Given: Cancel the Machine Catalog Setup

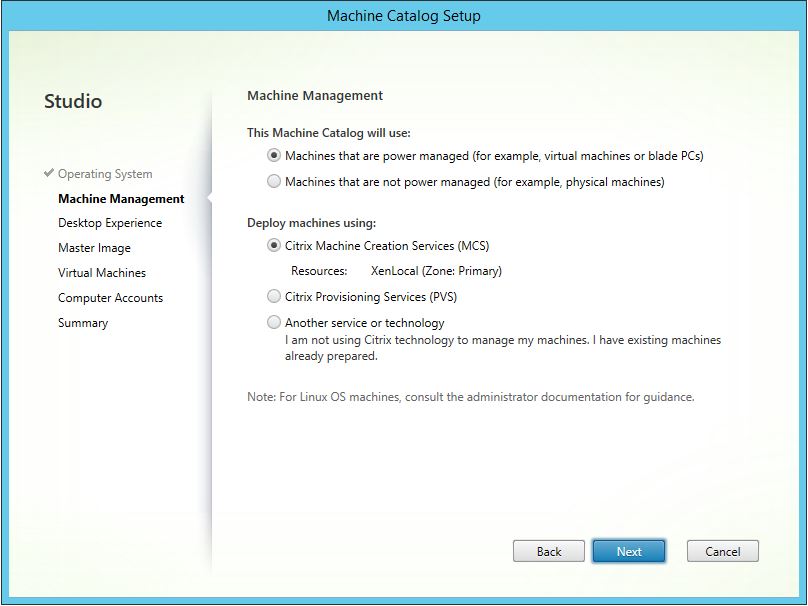Looking at the screenshot, I should coord(722,551).
